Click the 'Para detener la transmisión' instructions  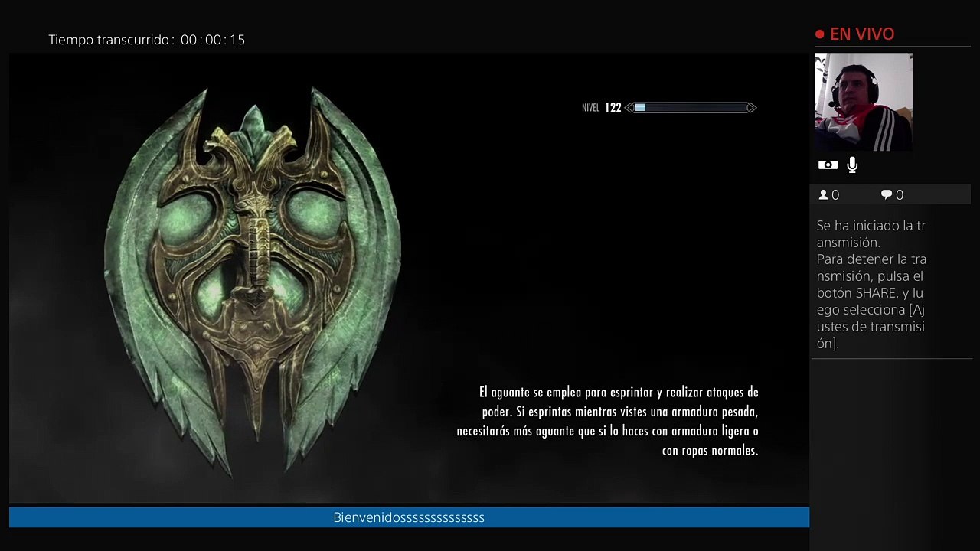(x=871, y=301)
